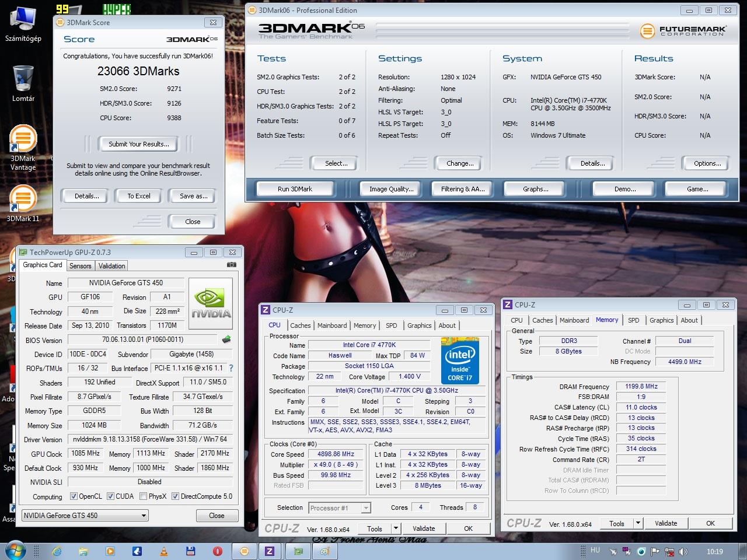Click the volume speaker tray icon
This screenshot has width=747, height=560.
tap(684, 551)
